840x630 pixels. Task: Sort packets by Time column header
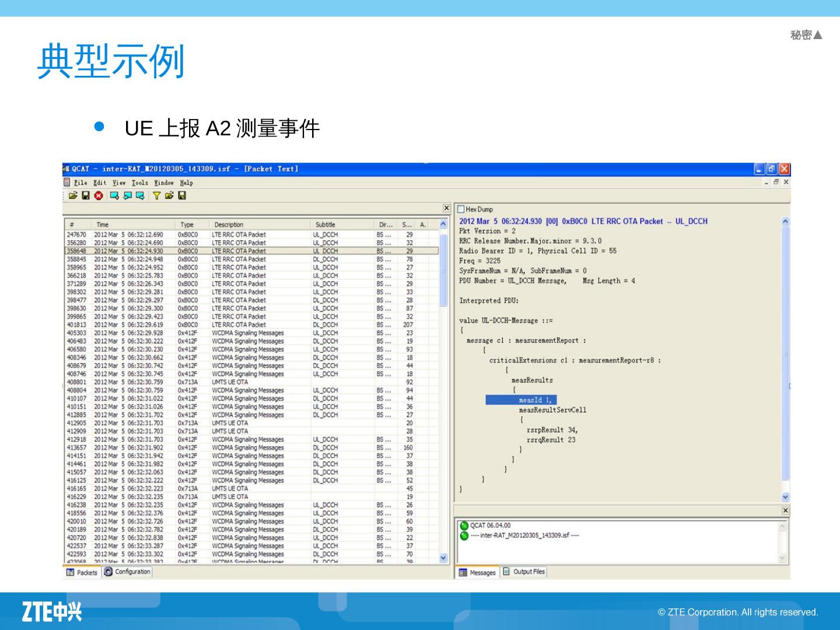(x=103, y=225)
